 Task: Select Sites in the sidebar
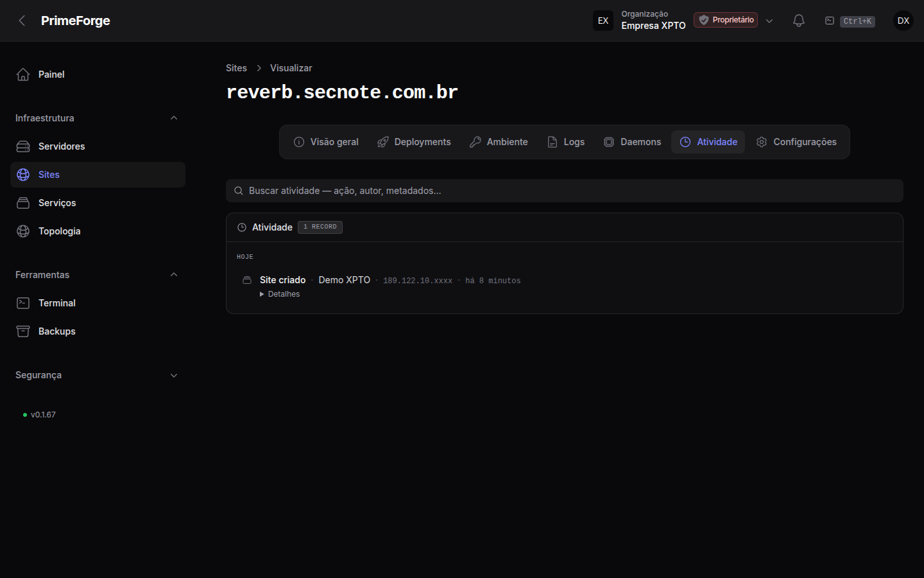[98, 175]
